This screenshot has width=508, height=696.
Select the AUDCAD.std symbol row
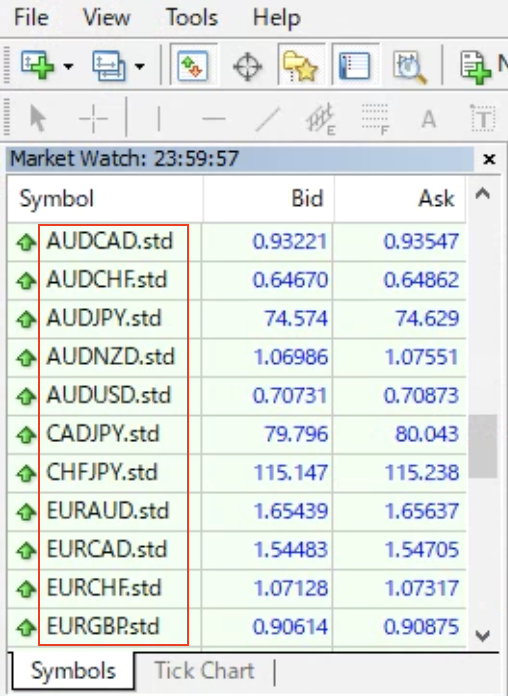(x=237, y=242)
